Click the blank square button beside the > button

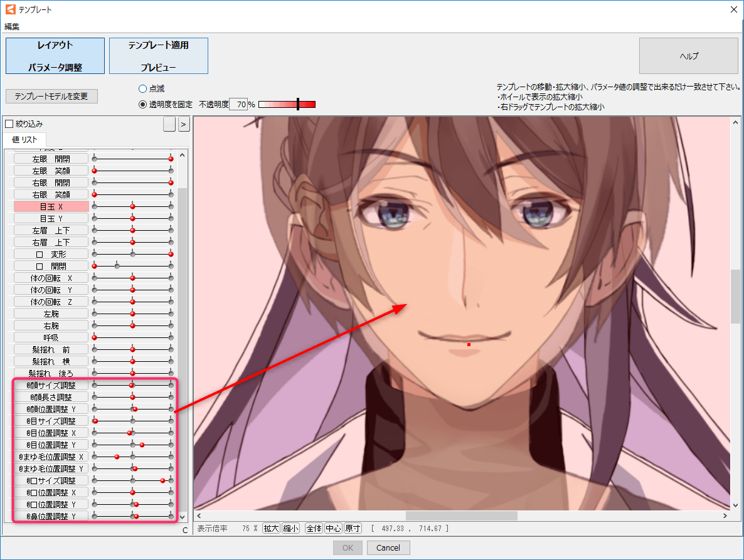point(169,124)
